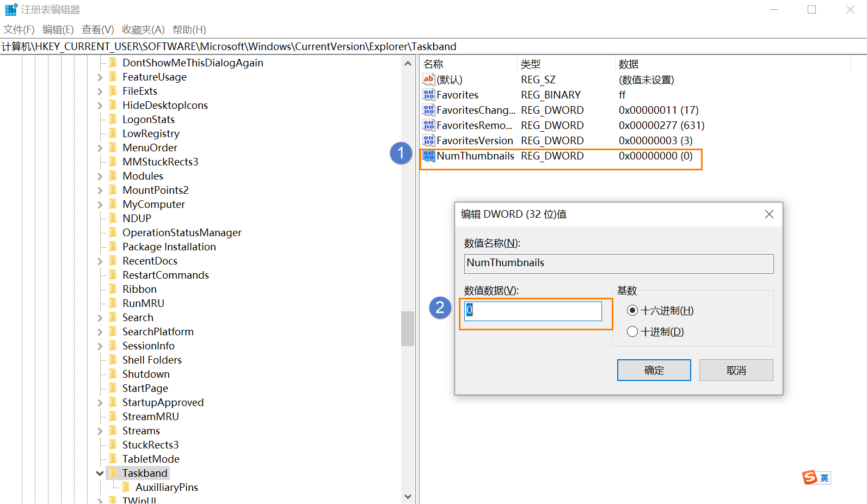Click the FavoritesVersion DWORD value icon
This screenshot has height=504, width=867.
point(429,140)
